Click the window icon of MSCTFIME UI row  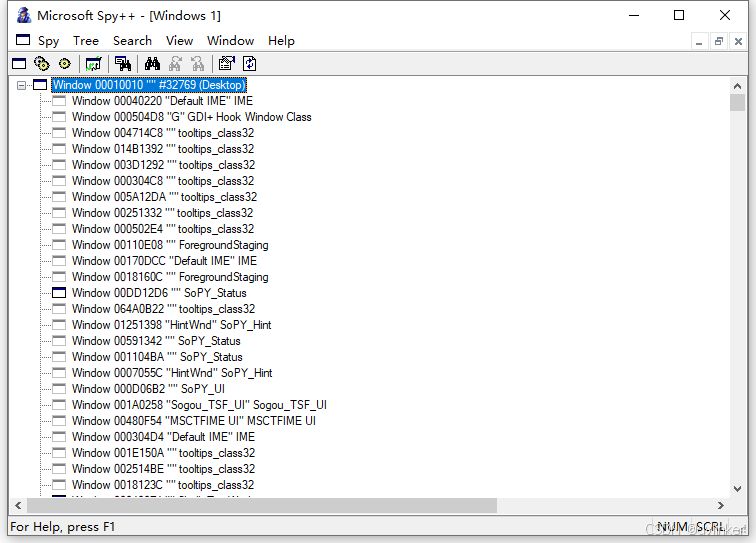point(59,421)
